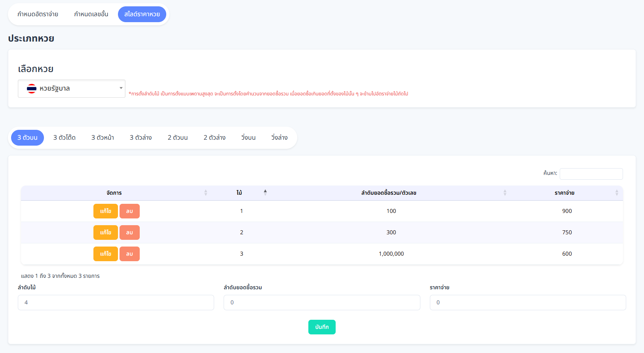
Task: Sort by ลำดับยอดซื้อรวม/ตัวเลข column arrows
Action: pyautogui.click(x=505, y=193)
